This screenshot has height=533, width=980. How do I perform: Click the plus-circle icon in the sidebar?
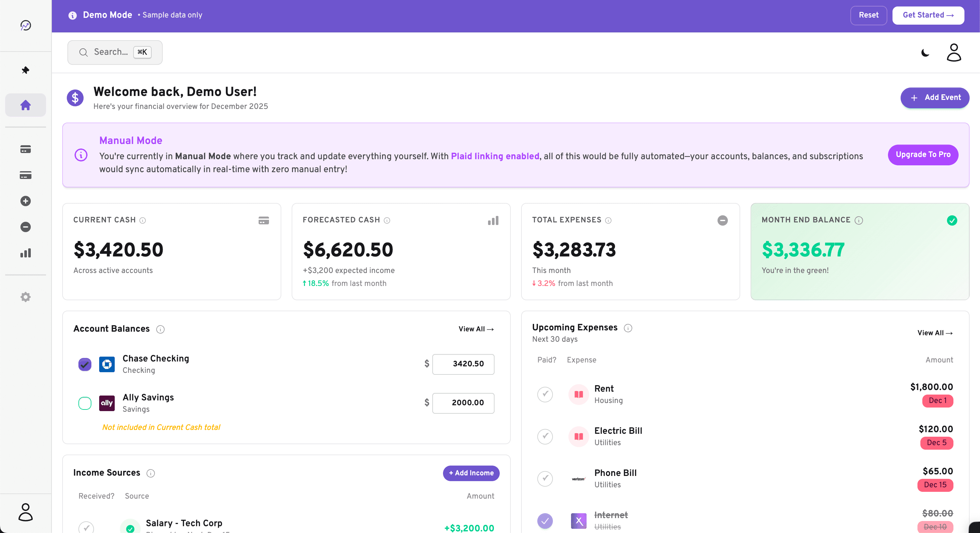pos(25,201)
